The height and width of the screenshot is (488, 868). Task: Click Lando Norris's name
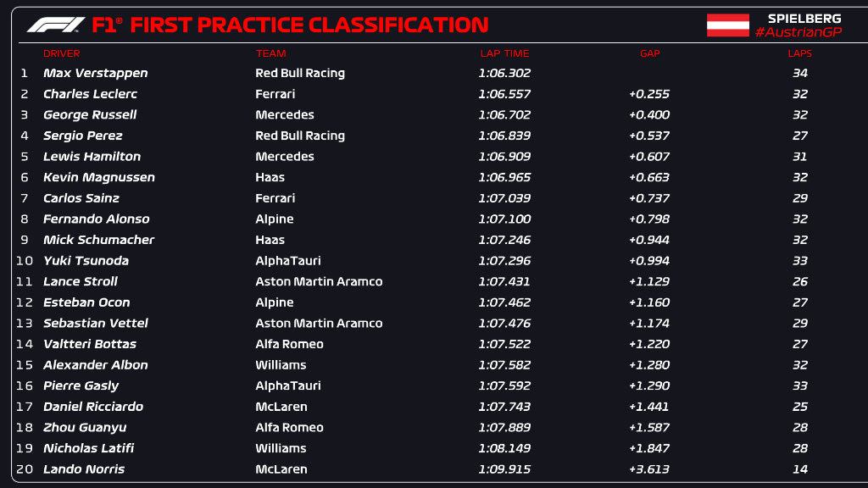pos(84,469)
